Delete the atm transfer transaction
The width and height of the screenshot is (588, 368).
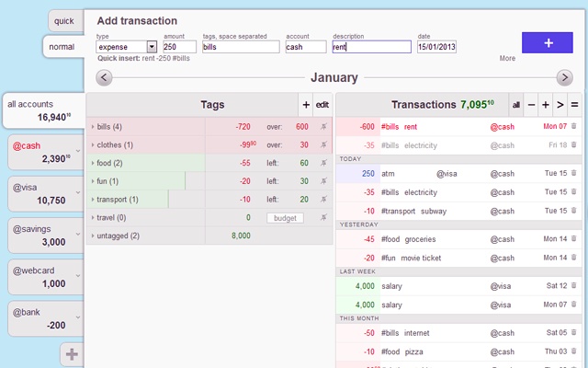(573, 173)
